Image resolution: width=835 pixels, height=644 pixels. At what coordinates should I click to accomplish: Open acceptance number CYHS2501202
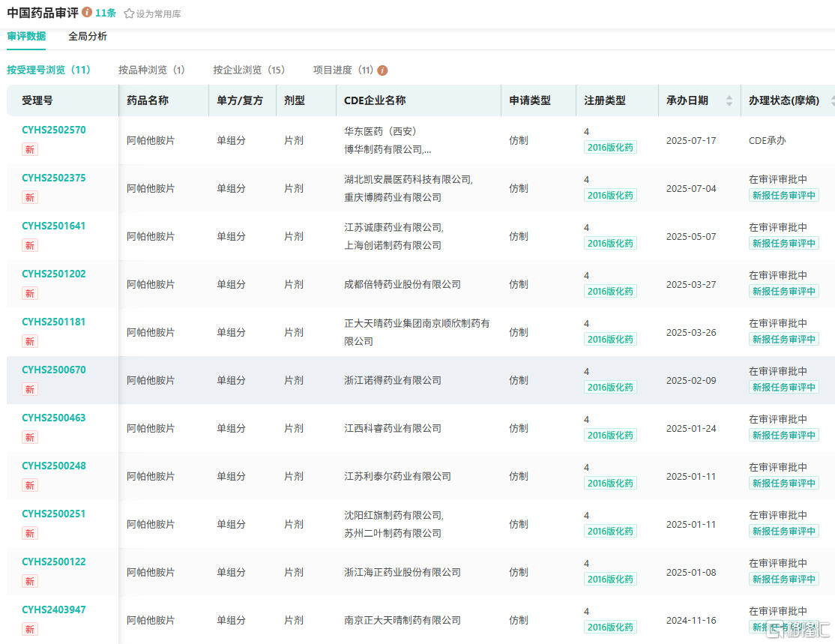[x=54, y=274]
